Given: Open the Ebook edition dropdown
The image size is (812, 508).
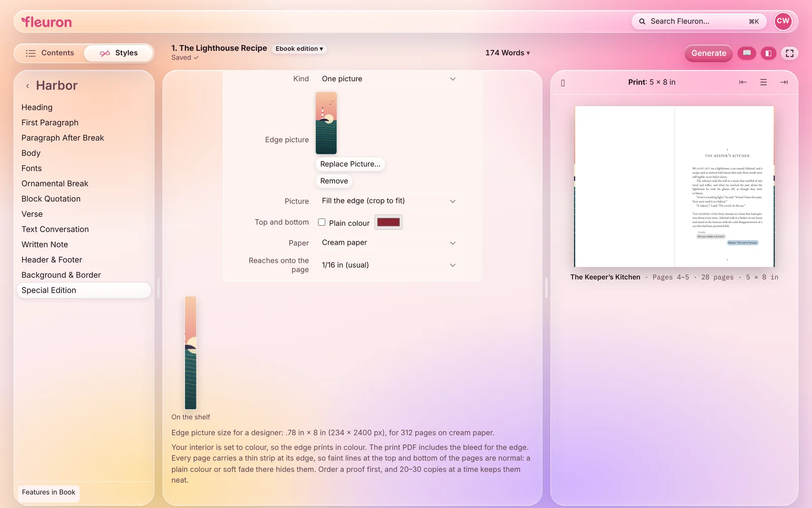Looking at the screenshot, I should (299, 49).
